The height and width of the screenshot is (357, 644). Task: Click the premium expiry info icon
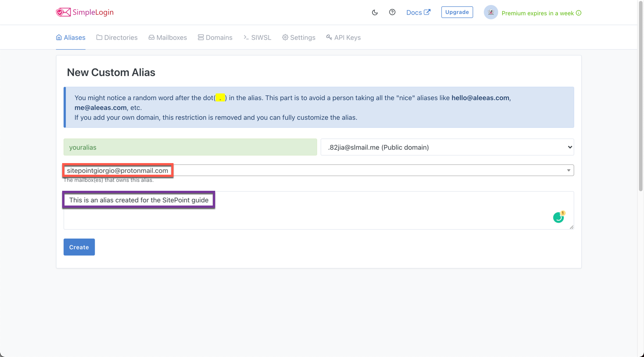click(579, 13)
